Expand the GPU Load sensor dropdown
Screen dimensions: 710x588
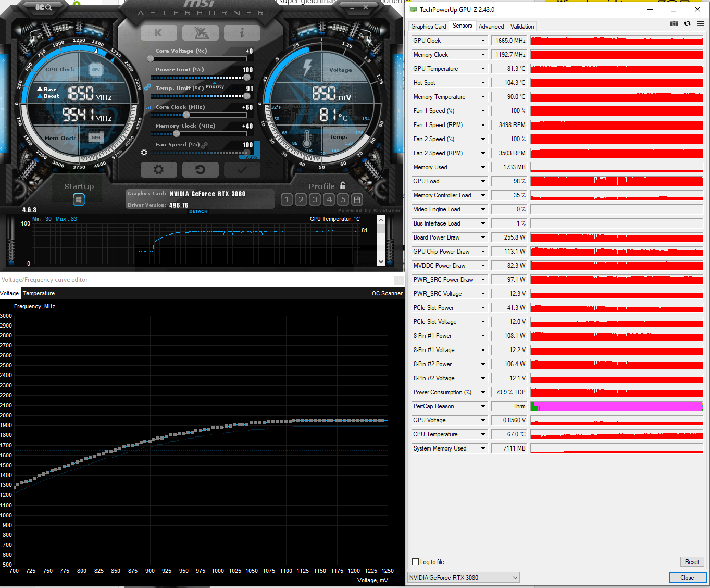coord(483,181)
